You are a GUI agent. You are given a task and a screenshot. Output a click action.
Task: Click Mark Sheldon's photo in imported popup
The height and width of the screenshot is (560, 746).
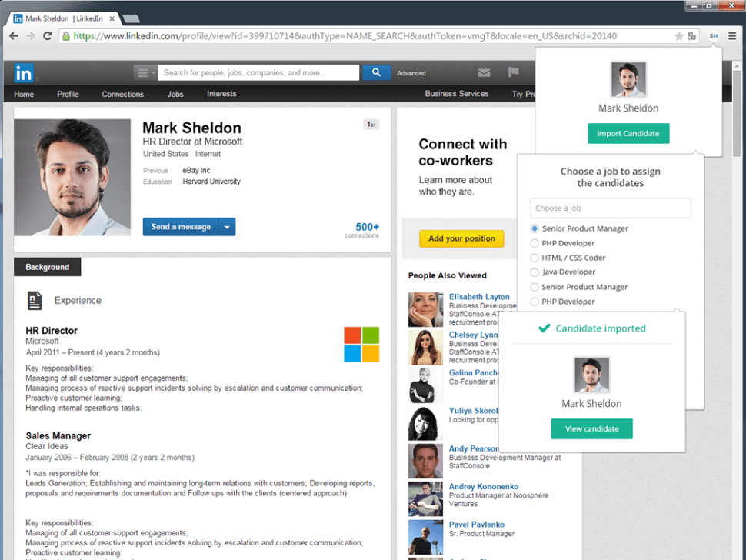592,375
